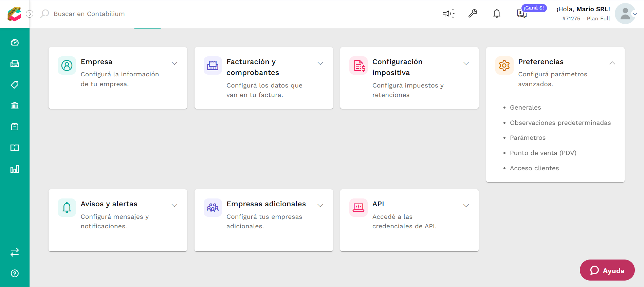Click the Avisos y alertas title
Screen dimensions: 644x287
click(x=109, y=204)
